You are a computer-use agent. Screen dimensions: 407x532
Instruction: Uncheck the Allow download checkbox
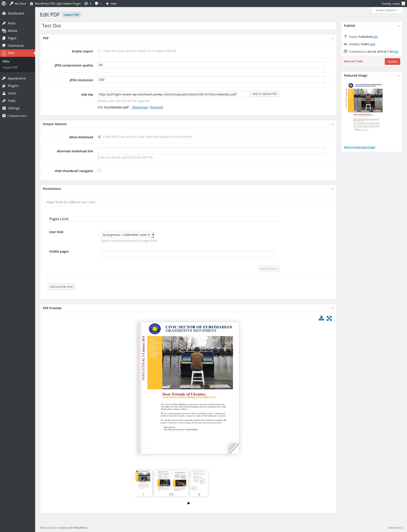tap(99, 137)
